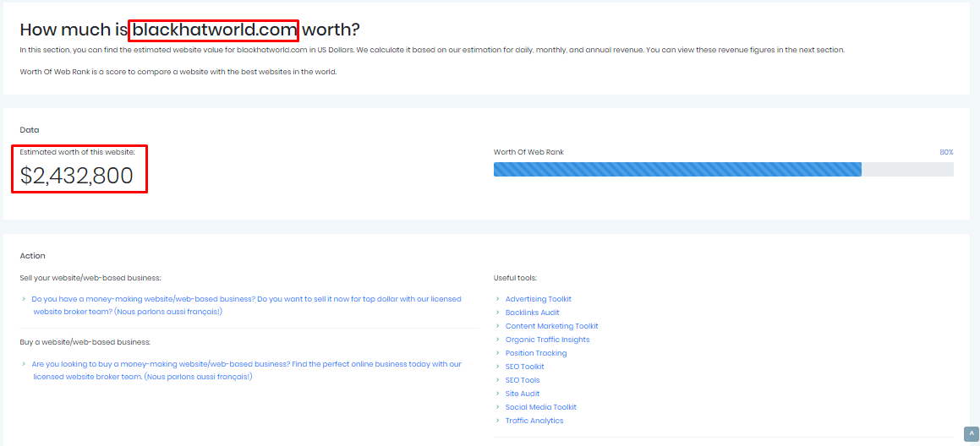Click the looking to buy a website link

click(x=247, y=371)
